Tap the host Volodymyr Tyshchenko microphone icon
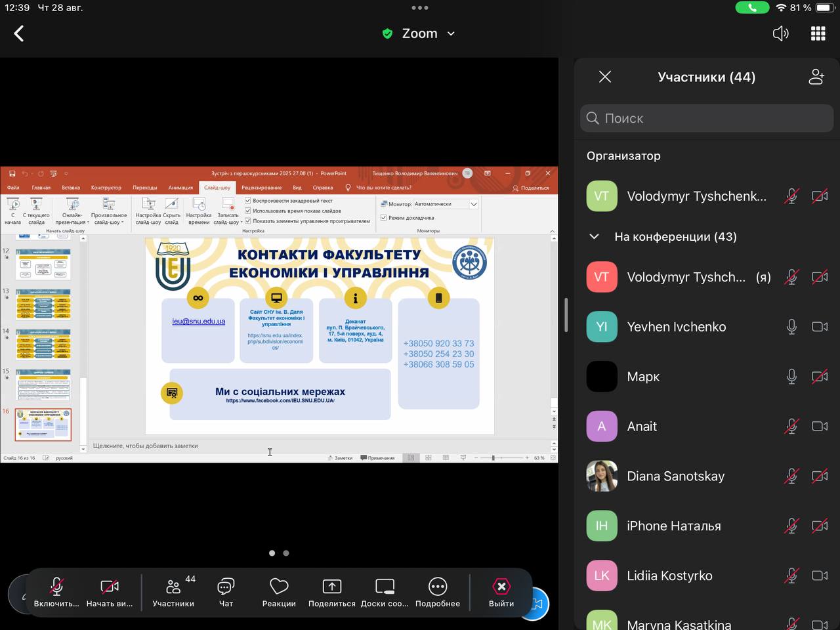The height and width of the screenshot is (630, 840). coord(792,196)
